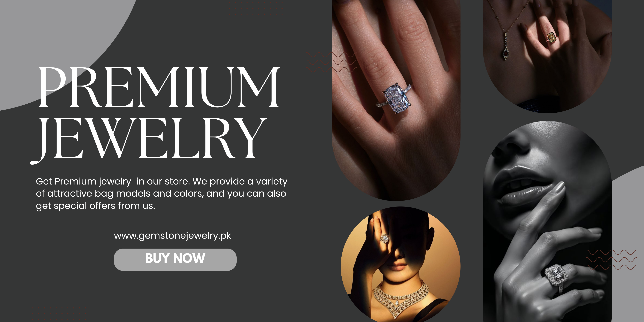Select the circular golden portrait photo

pos(401,264)
